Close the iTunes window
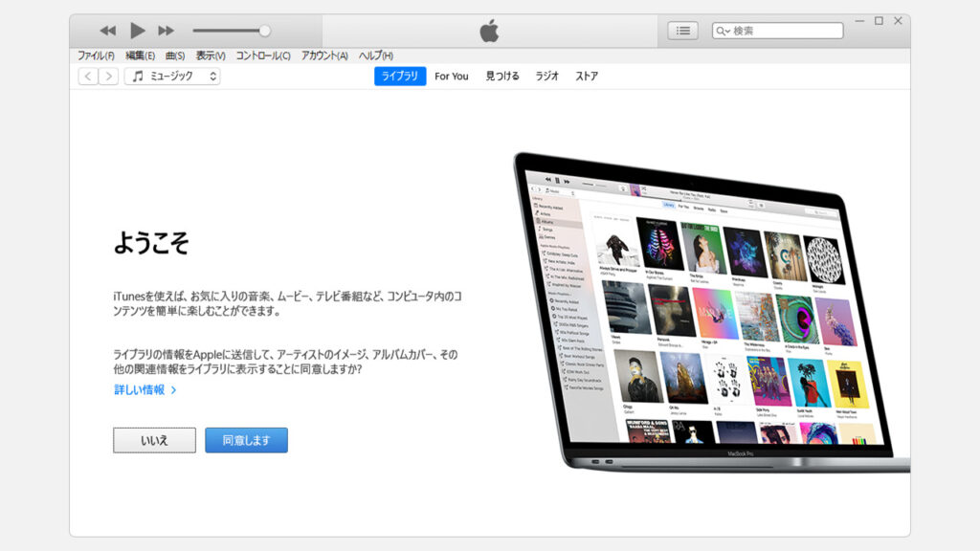 pos(898,21)
